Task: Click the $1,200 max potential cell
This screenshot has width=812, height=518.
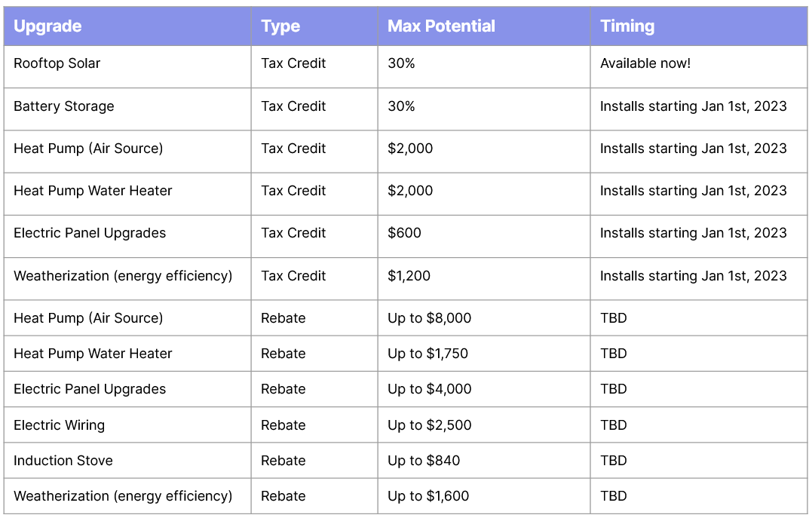Action: pos(409,276)
